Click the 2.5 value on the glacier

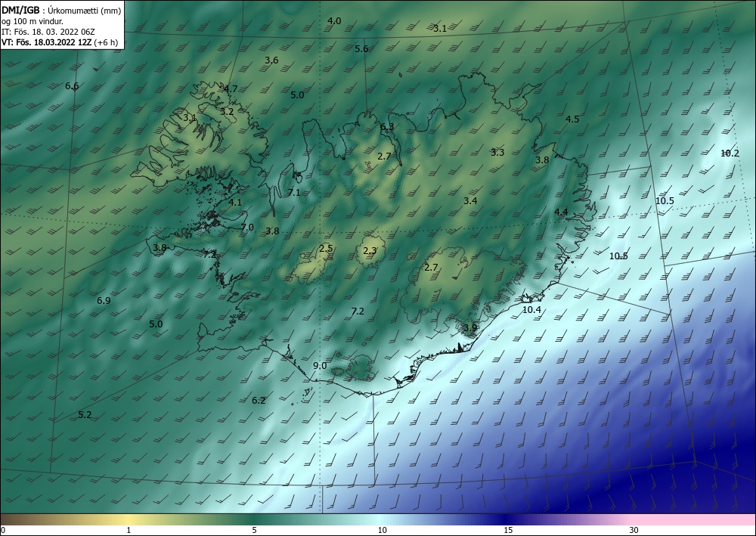[326, 248]
